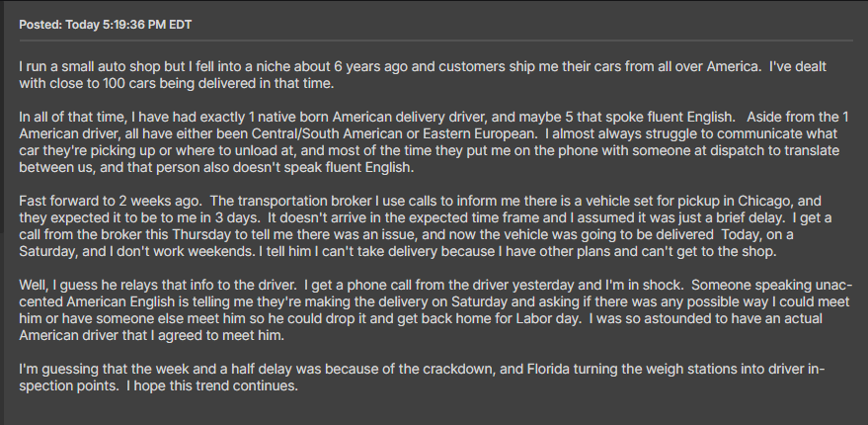The image size is (868, 425).
Task: Click the paragraph starting 'I run a small auto shop'
Action: click(x=423, y=75)
